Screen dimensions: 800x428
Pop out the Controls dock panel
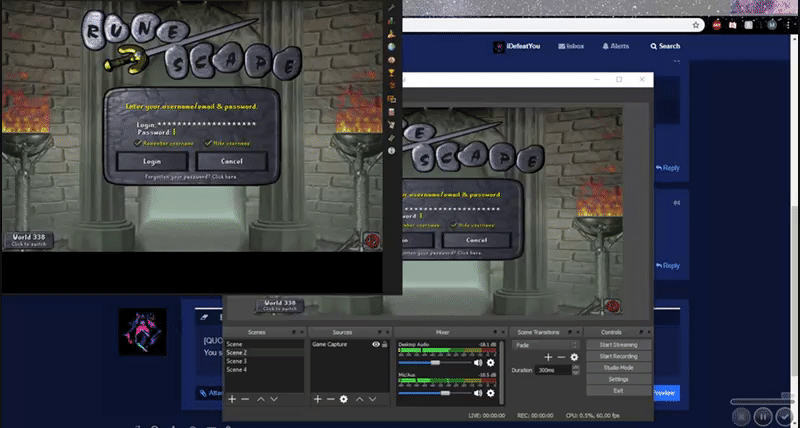[641, 332]
